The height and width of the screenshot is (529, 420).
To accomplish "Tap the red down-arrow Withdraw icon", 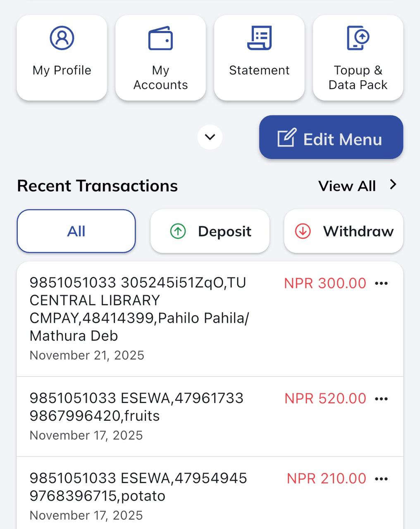I will [x=303, y=231].
